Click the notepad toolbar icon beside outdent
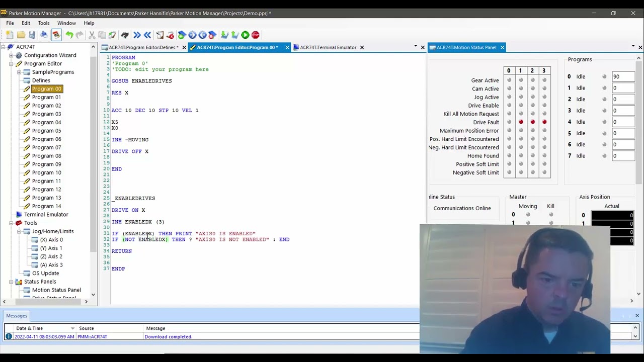Viewport: 644px width, 362px height. [159, 35]
